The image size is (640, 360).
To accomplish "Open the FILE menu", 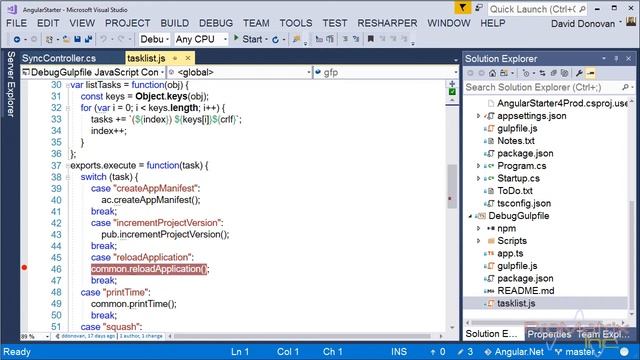I will coord(17,23).
